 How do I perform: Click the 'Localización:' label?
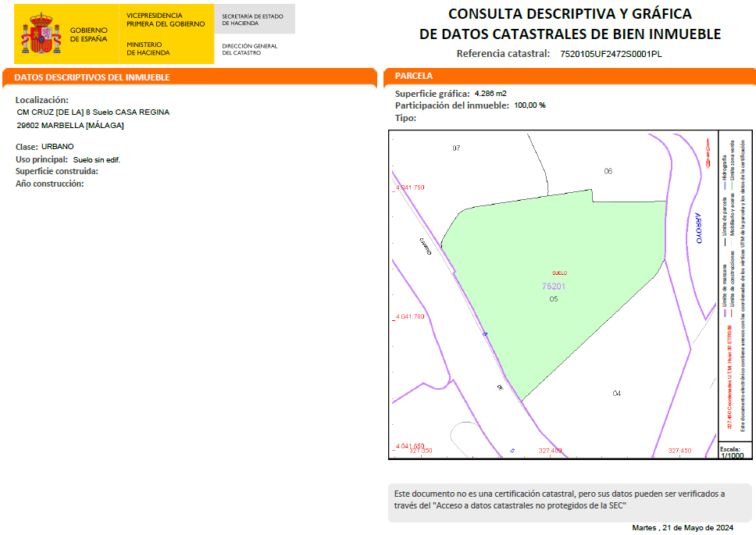coord(42,100)
